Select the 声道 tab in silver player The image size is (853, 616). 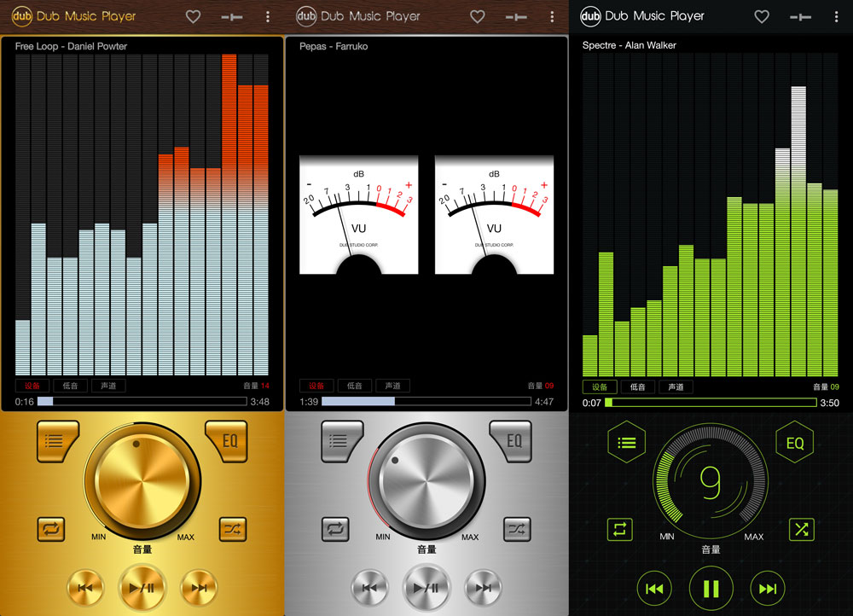392,386
